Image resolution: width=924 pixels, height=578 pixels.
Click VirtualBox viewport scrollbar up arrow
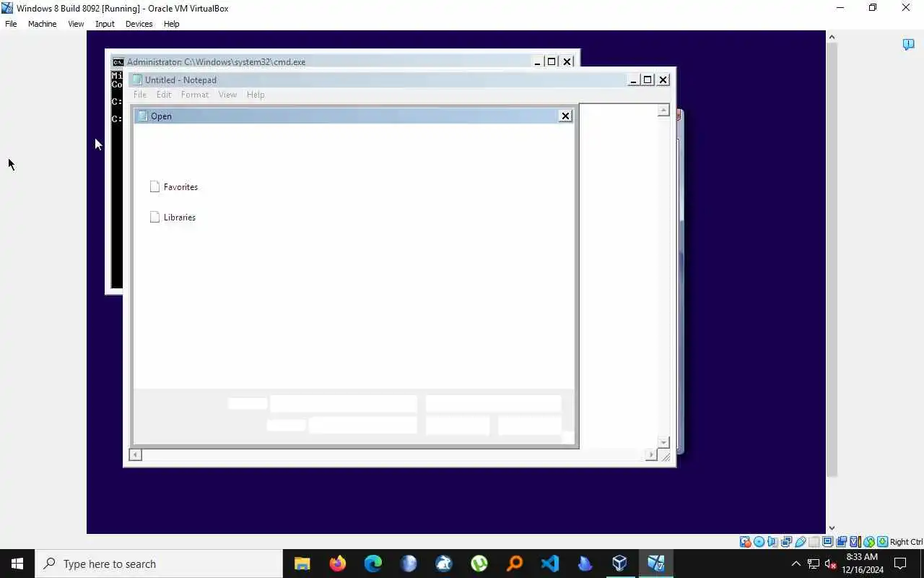click(832, 36)
